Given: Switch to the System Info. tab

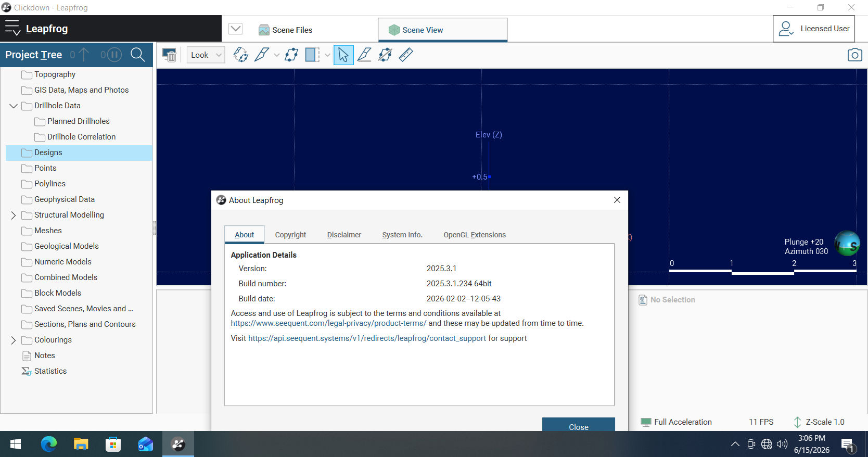Looking at the screenshot, I should 402,235.
